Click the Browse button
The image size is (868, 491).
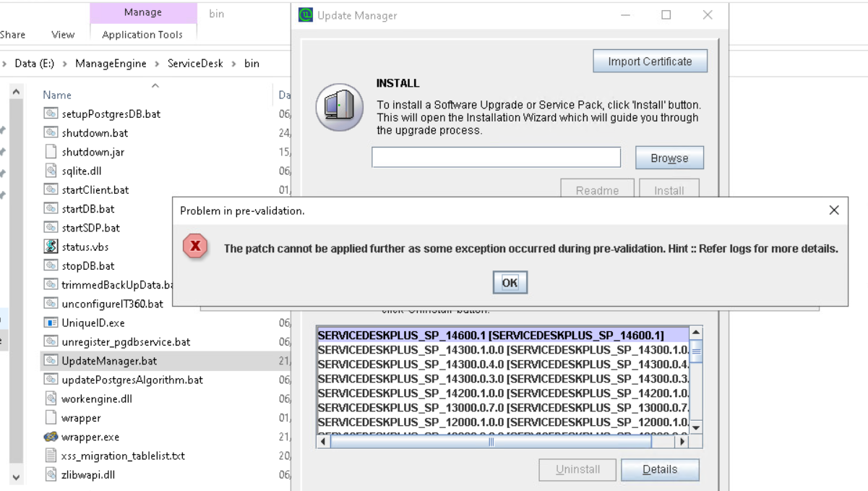tap(669, 158)
